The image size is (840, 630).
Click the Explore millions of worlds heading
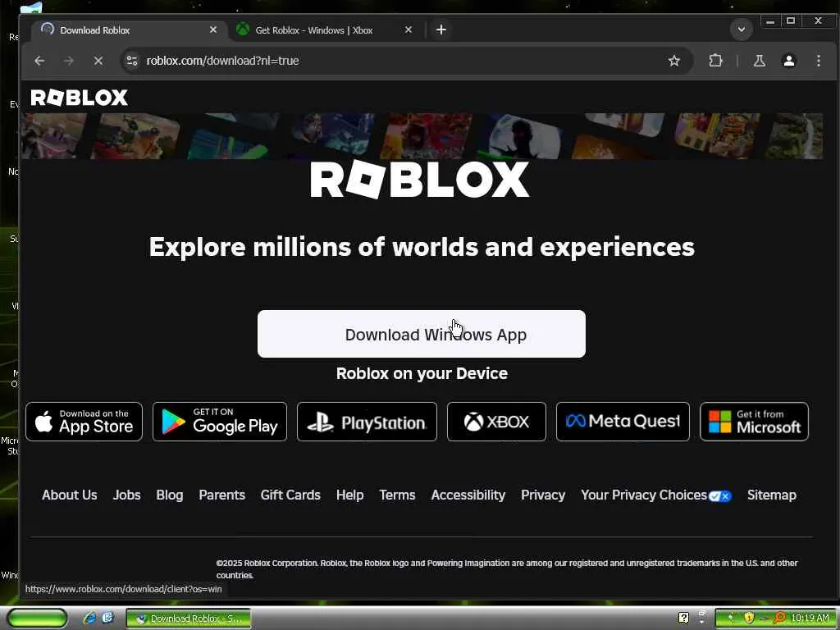point(422,247)
